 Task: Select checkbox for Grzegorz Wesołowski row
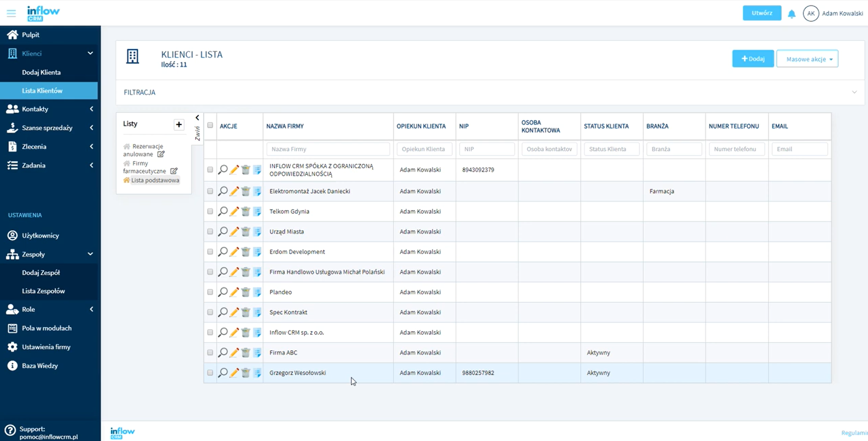coord(210,373)
